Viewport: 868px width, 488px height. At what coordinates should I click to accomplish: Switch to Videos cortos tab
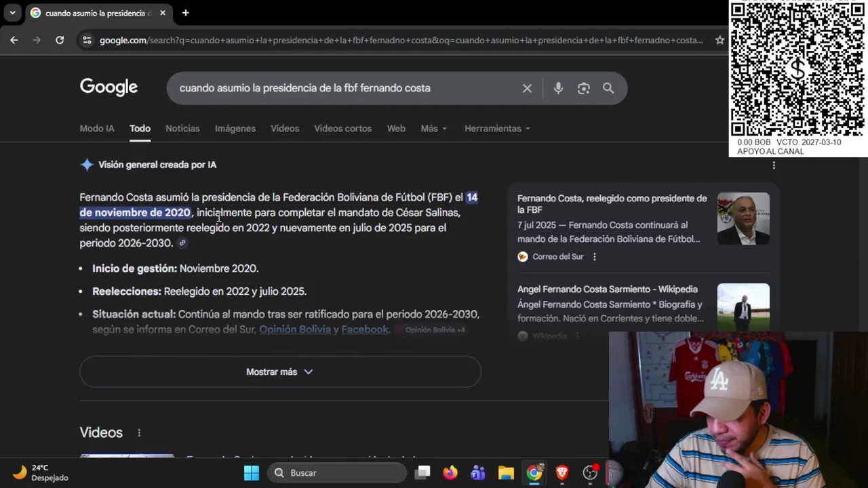342,129
